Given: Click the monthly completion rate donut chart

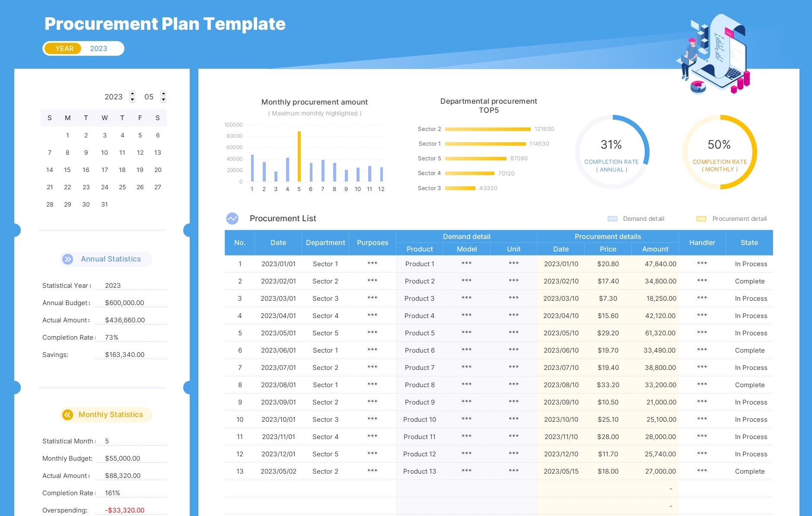Looking at the screenshot, I should tap(720, 152).
